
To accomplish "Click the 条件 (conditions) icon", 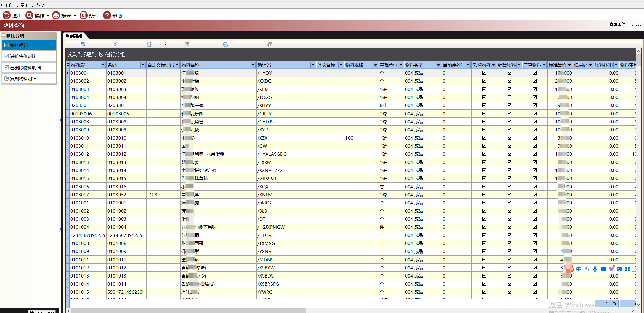I will 84,15.
